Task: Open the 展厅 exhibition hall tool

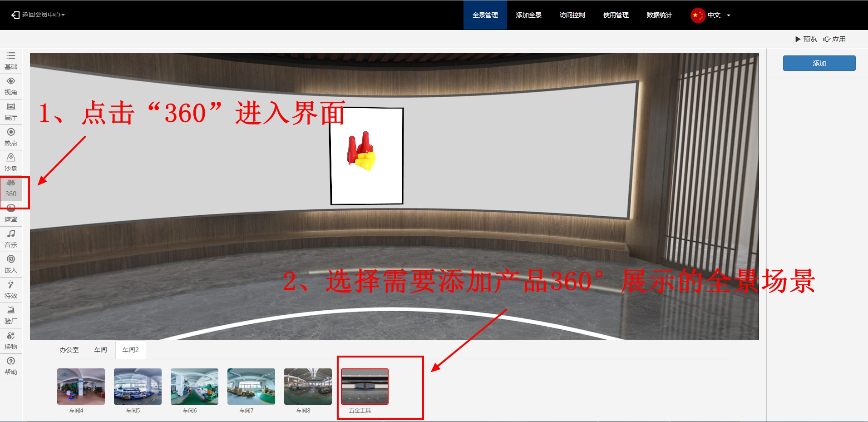Action: [x=11, y=111]
